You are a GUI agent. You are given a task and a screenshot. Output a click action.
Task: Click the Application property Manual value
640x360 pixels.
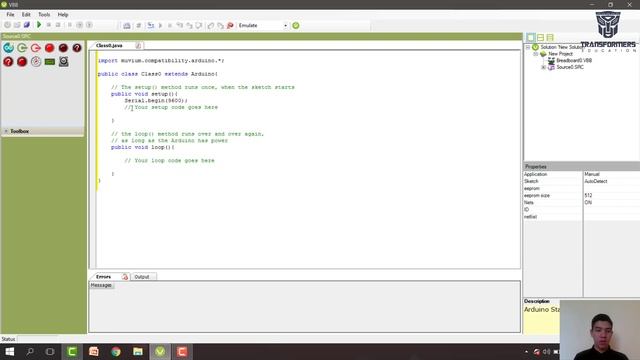click(x=592, y=174)
